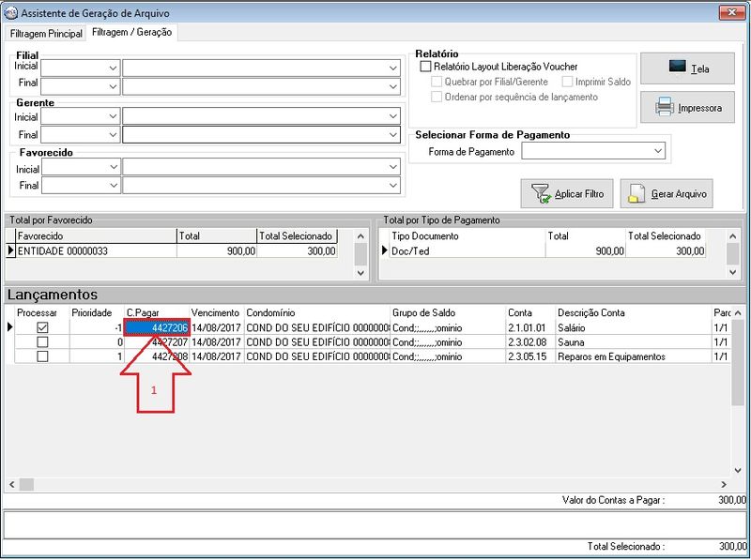Open the Forma de Pagamento dropdown
The width and height of the screenshot is (751, 560).
coord(658,151)
